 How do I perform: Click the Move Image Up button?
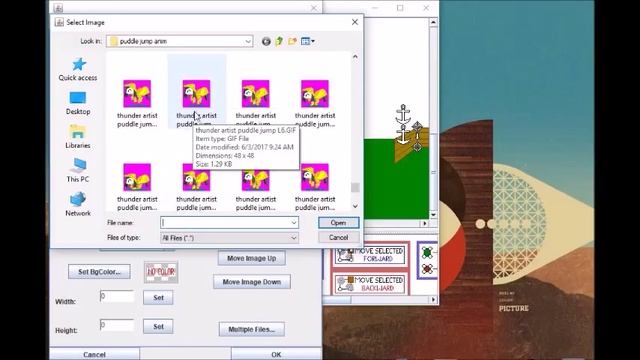251,258
